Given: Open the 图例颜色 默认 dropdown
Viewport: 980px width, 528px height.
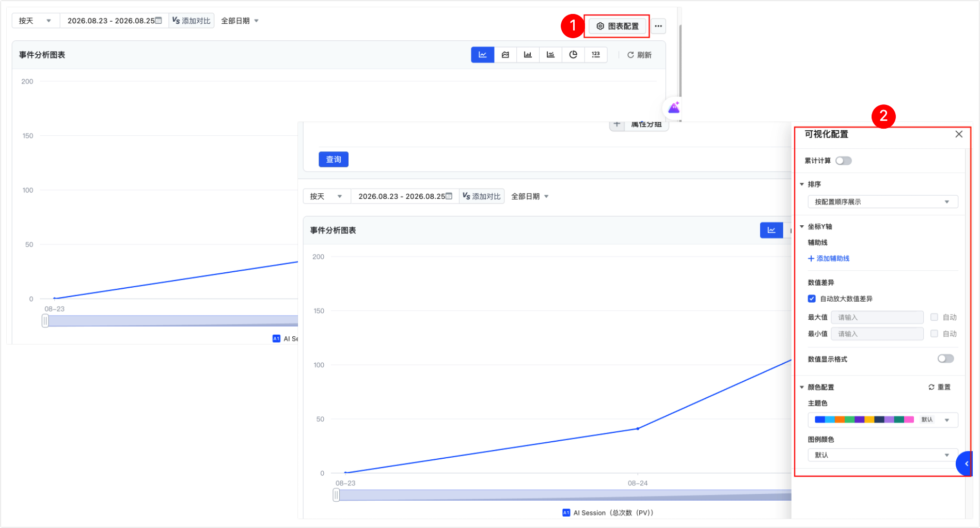Looking at the screenshot, I should [x=883, y=455].
